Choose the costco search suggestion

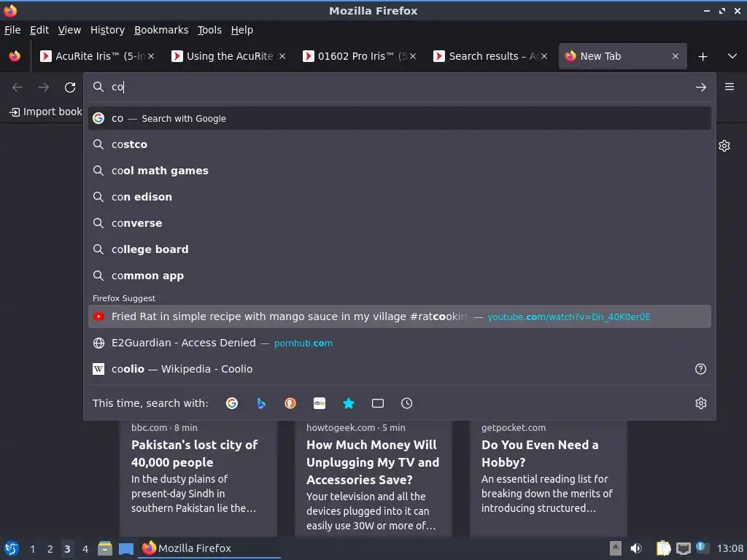coord(399,144)
